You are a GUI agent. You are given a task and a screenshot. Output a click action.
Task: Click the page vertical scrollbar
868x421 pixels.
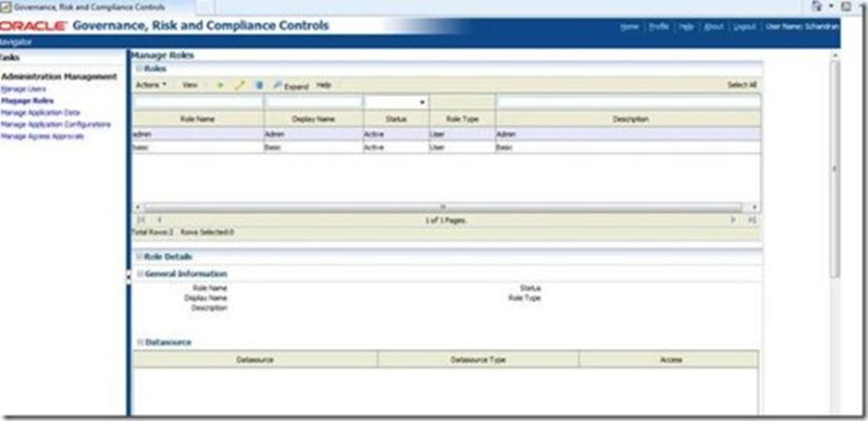[835, 169]
